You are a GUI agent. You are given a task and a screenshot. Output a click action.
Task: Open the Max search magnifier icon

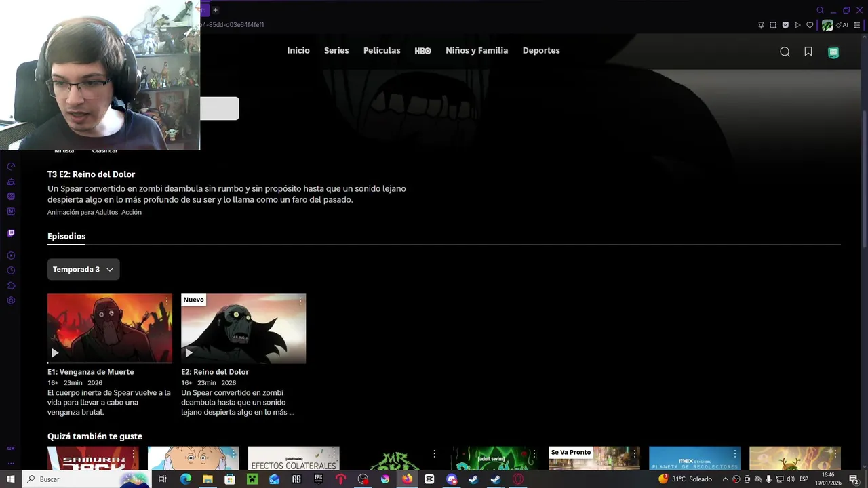click(785, 52)
